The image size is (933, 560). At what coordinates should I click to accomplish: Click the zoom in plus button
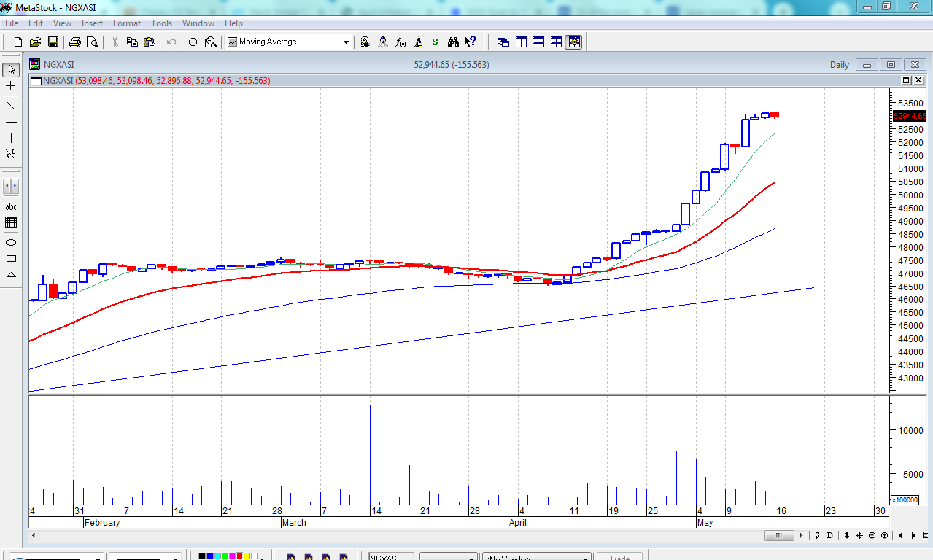click(884, 535)
